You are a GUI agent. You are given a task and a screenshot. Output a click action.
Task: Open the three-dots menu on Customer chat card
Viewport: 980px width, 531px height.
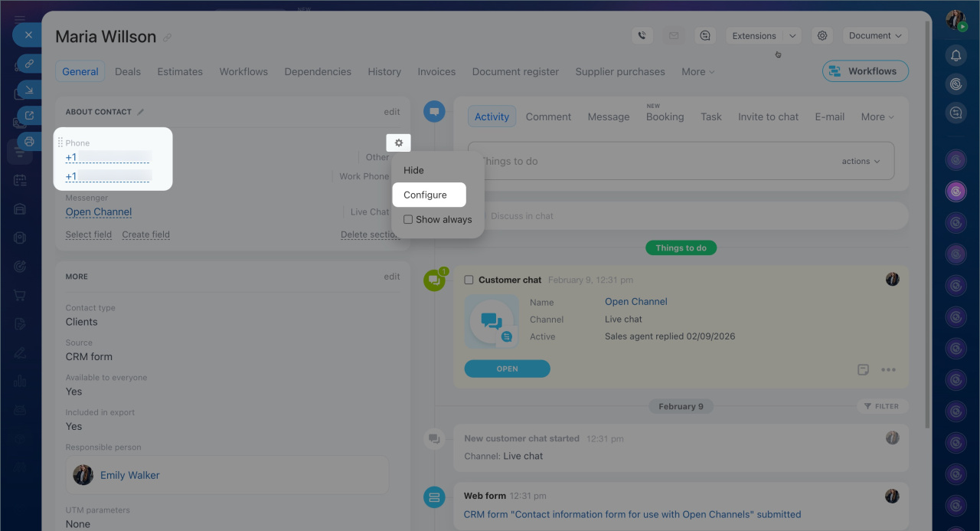(x=888, y=370)
